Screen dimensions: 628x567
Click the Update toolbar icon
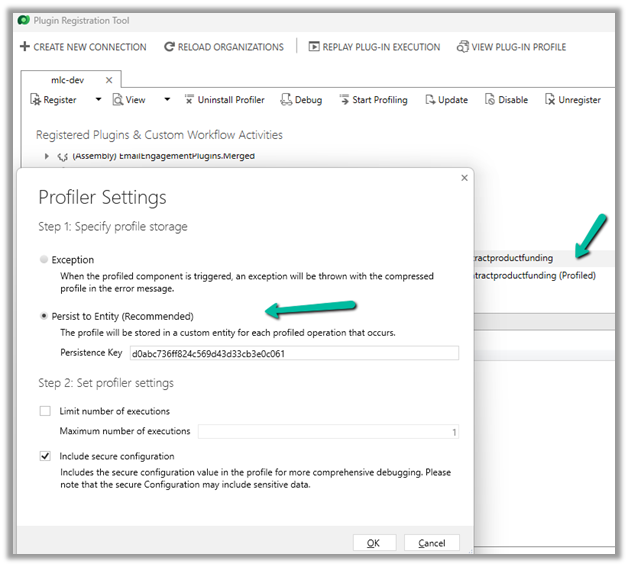(x=430, y=100)
